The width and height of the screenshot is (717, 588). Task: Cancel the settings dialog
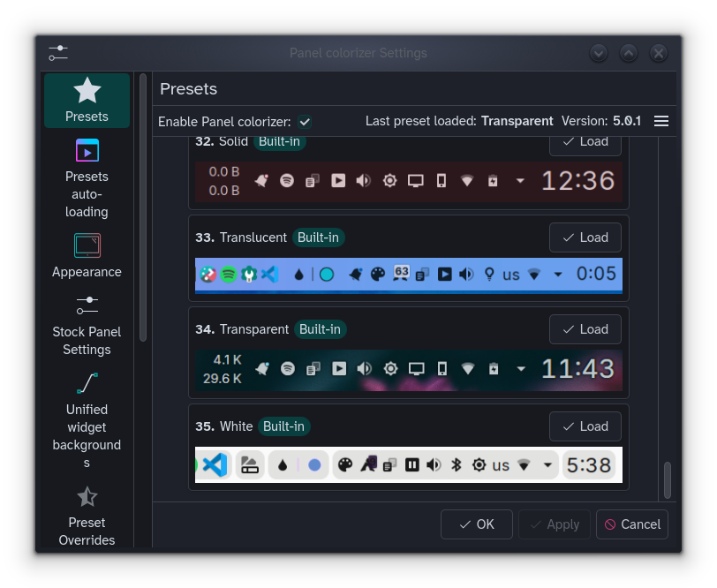pos(631,524)
